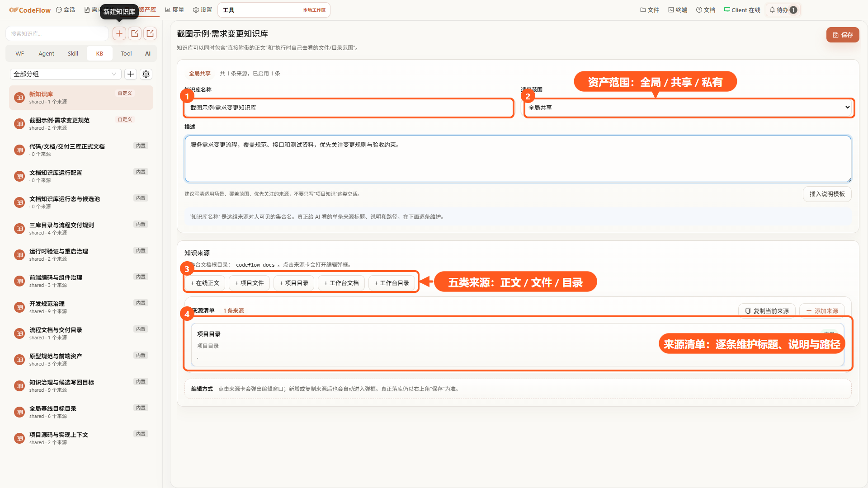Image resolution: width=868 pixels, height=488 pixels.
Task: Open the 终端 terminal panel
Action: 678,10
